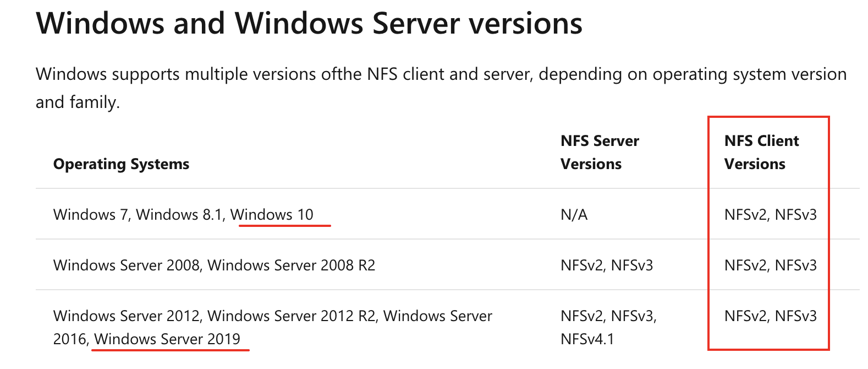Select the 'Windows Server 2008 R2' text
868x369 pixels.
tap(291, 265)
